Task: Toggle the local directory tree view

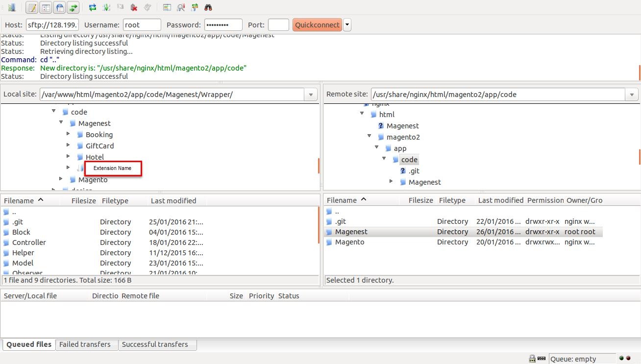Action: click(46, 7)
